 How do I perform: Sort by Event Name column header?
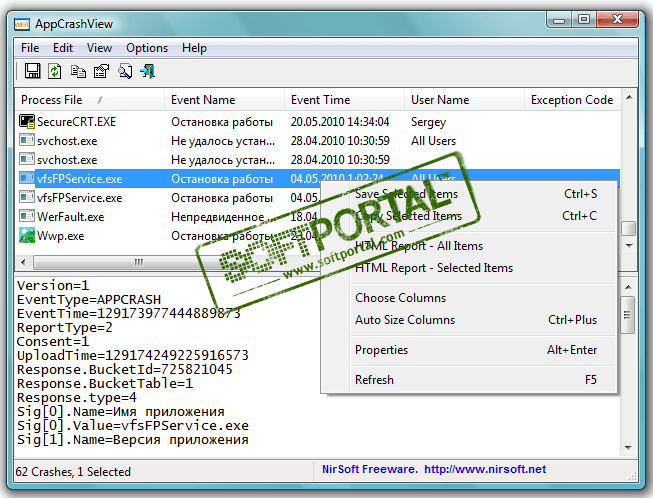pyautogui.click(x=224, y=100)
